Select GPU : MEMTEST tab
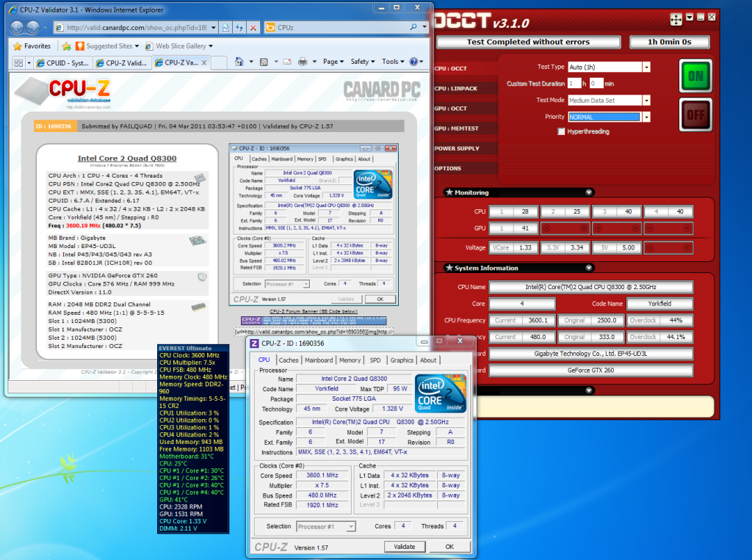 (465, 128)
